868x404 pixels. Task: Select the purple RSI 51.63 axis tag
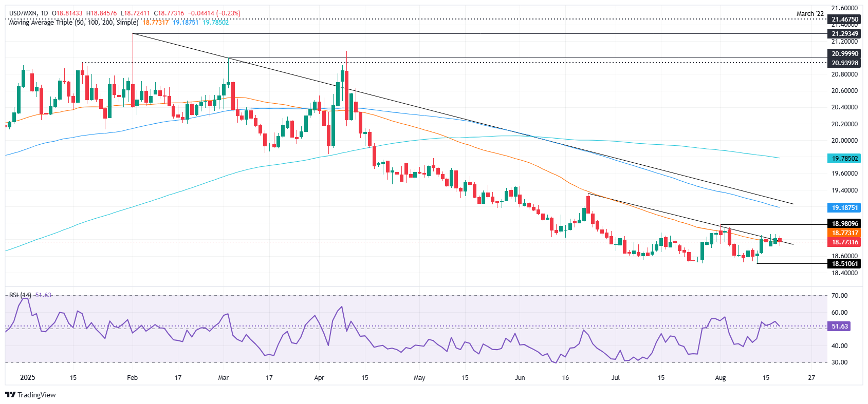pos(839,326)
